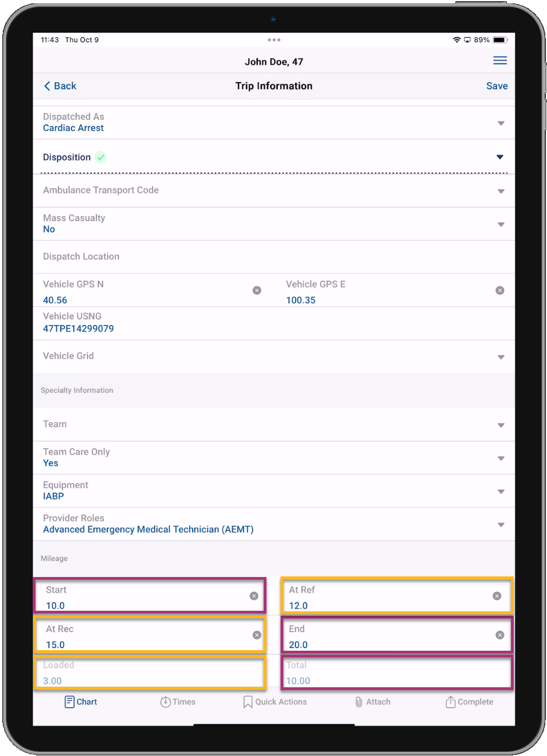The image size is (547, 756).
Task: Clear the Start mileage value
Action: click(254, 596)
